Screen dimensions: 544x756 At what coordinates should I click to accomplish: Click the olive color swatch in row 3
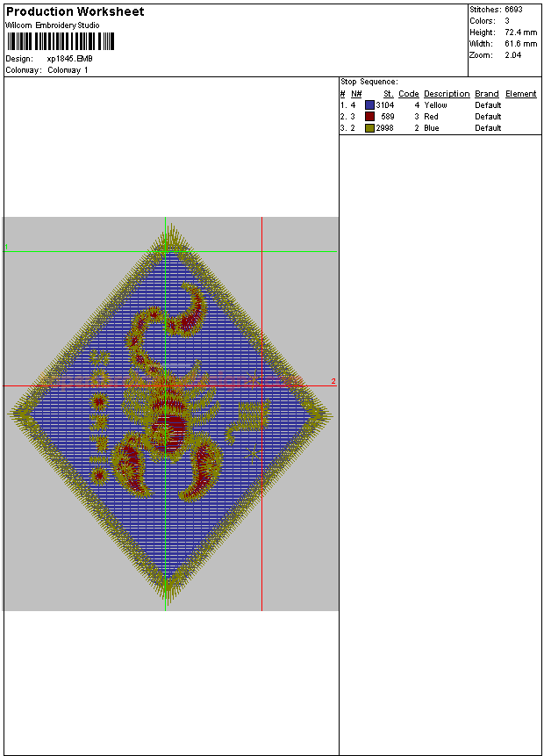[x=369, y=128]
